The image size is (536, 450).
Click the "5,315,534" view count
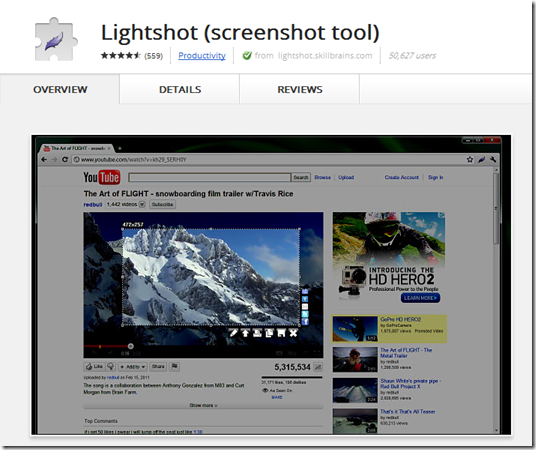(x=292, y=367)
